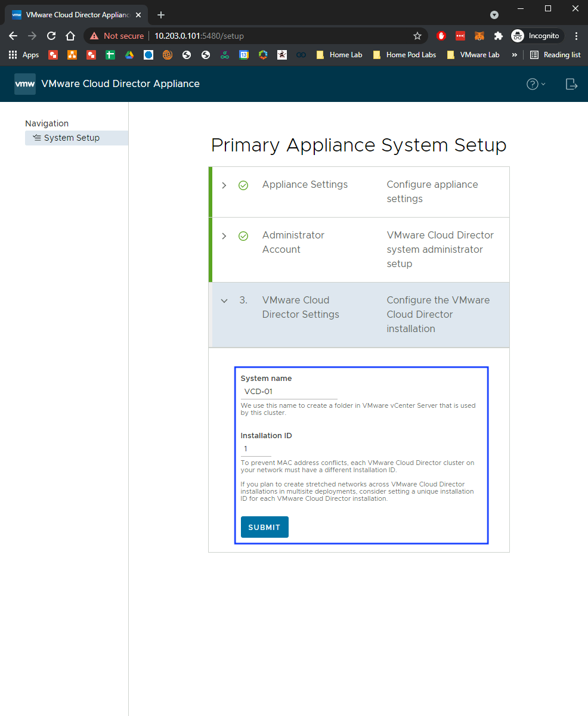Bookmark this page with the star icon

click(x=417, y=36)
